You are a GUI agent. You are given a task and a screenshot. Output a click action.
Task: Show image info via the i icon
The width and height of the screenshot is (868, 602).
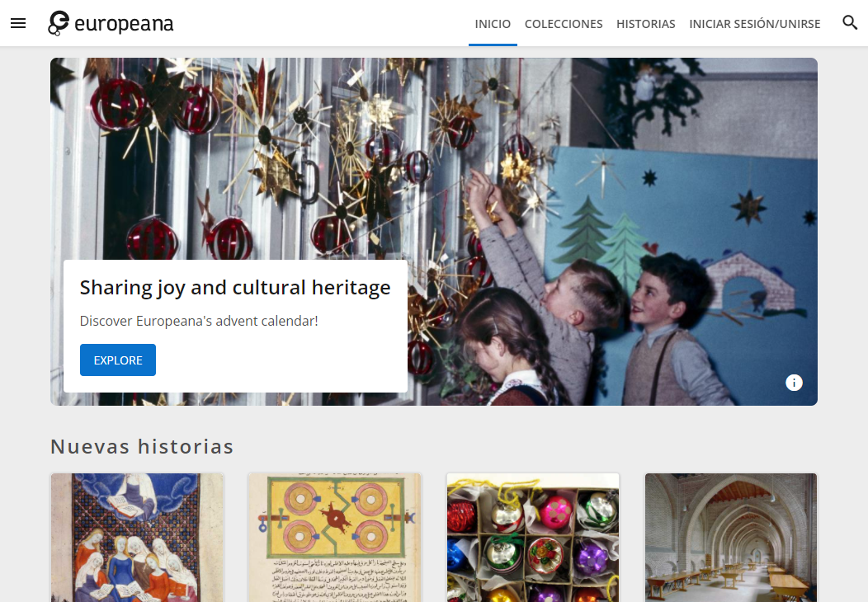pos(794,383)
